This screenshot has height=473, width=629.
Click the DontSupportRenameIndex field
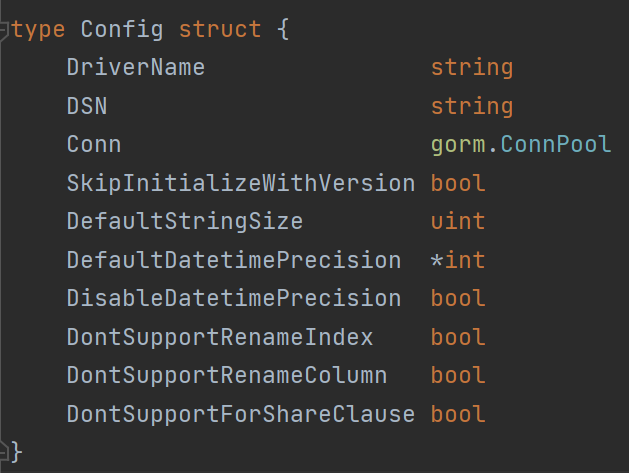click(x=219, y=337)
